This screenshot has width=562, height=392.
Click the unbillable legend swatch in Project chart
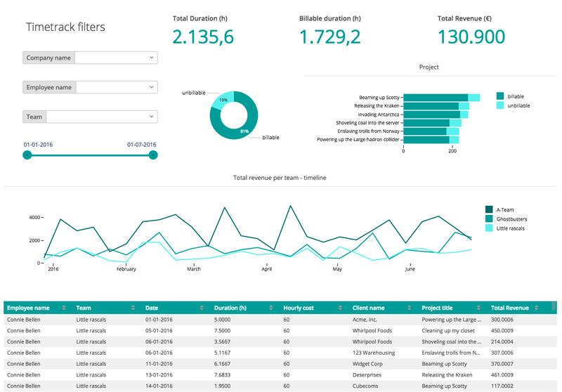click(500, 105)
